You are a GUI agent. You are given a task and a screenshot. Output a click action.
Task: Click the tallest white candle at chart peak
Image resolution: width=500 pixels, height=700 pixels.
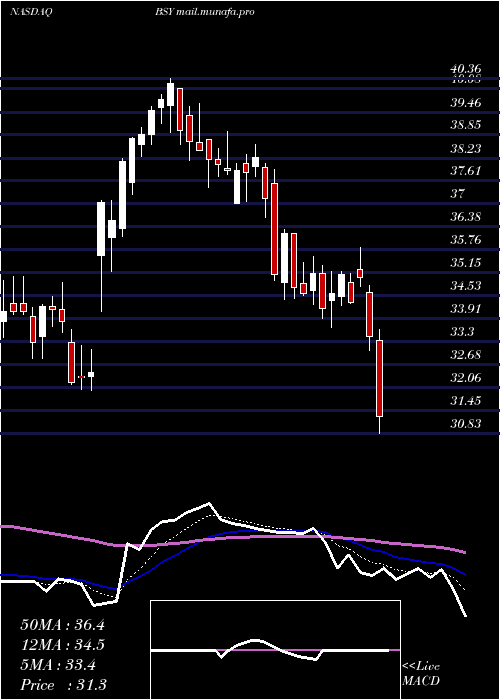(x=170, y=94)
